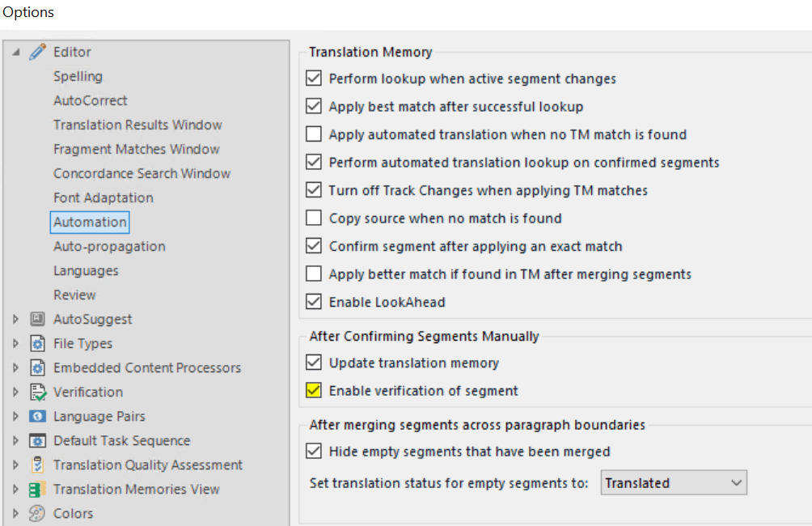Select Spelling under Editor
This screenshot has width=812, height=526.
coord(78,76)
